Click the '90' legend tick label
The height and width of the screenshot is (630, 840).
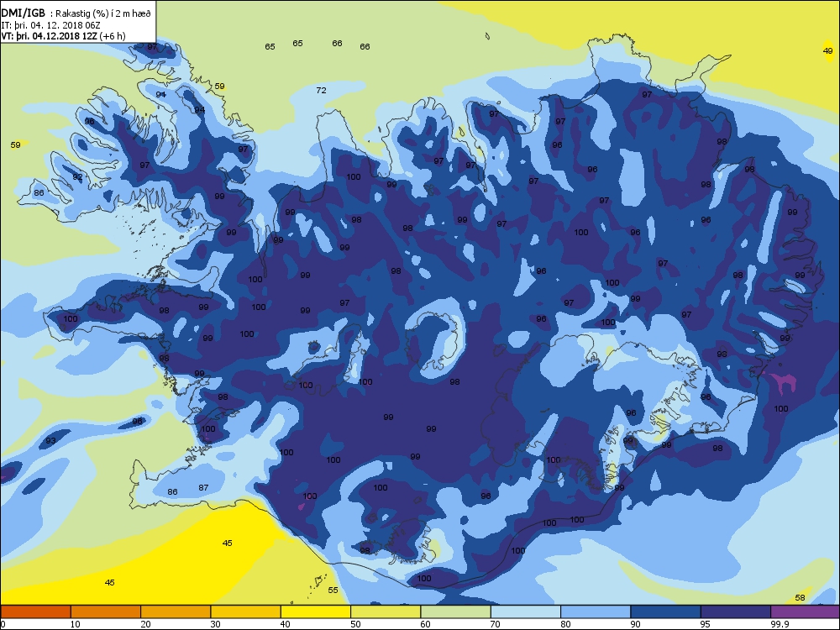635,624
